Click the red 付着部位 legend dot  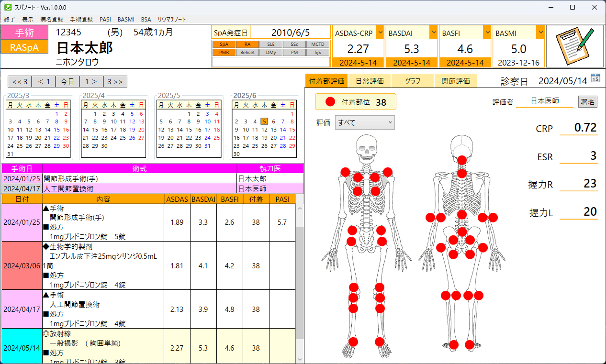coord(330,102)
